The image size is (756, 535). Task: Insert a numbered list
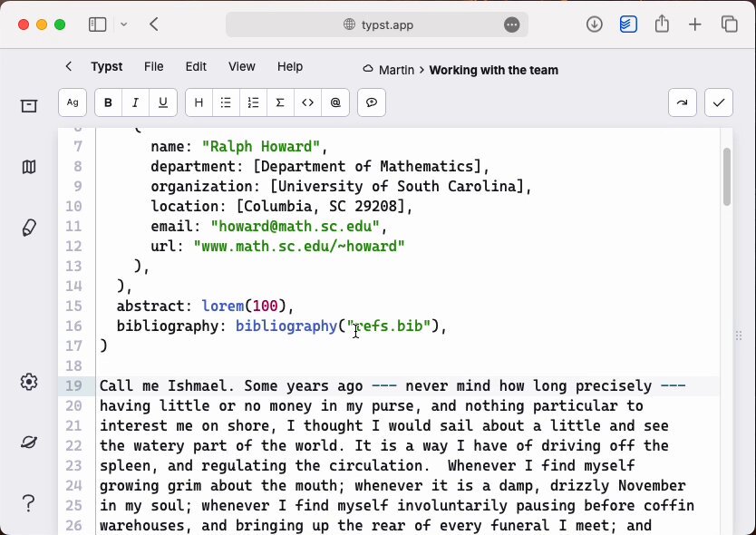tap(253, 102)
